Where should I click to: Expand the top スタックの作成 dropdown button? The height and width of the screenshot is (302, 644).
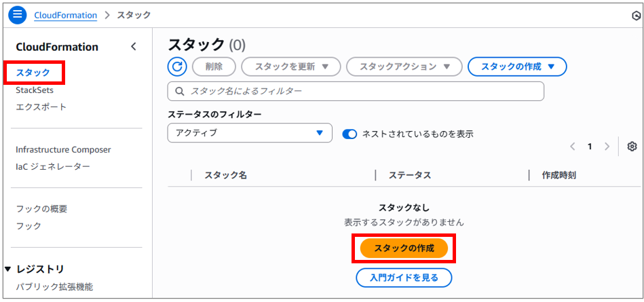(x=518, y=67)
